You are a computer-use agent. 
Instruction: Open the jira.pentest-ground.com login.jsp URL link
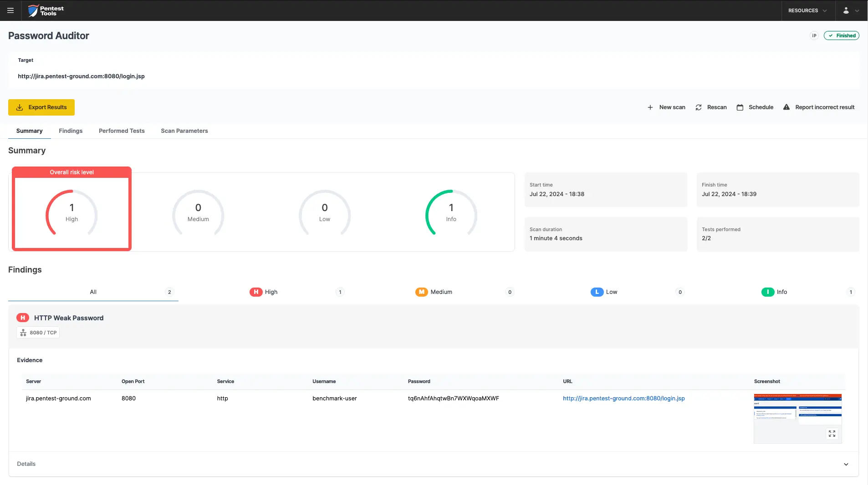coord(624,399)
